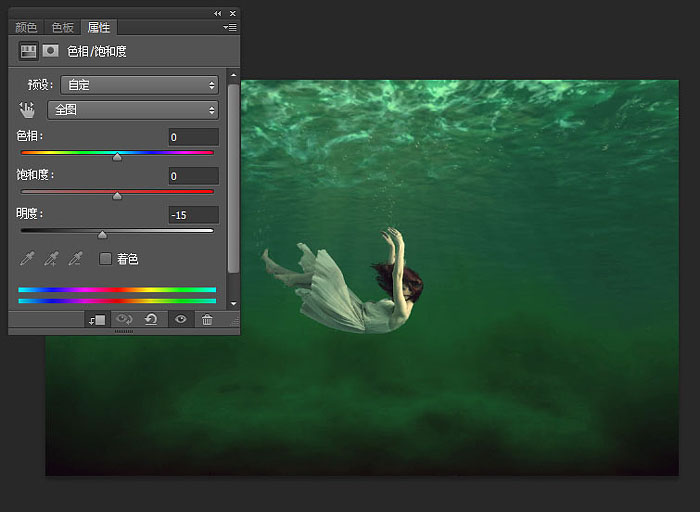The height and width of the screenshot is (512, 700).
Task: Collapse the panel with double arrows
Action: [217, 13]
